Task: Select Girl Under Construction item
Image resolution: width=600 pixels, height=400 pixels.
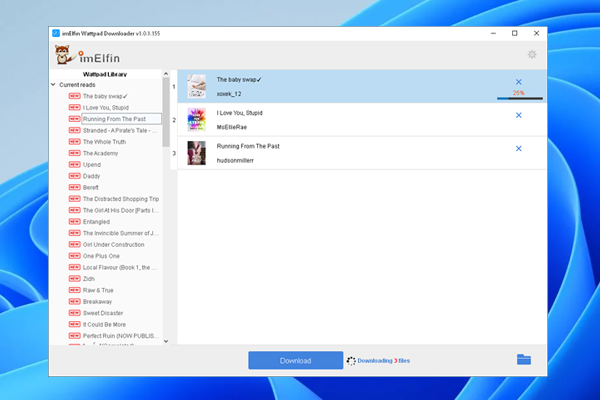Action: coord(114,245)
